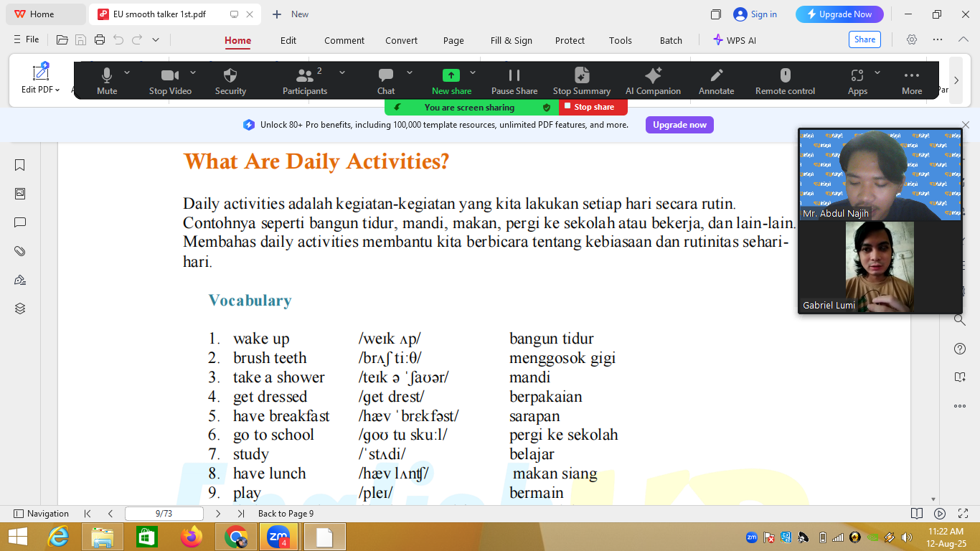Open Zoom Apps
The image size is (980, 551).
857,80
